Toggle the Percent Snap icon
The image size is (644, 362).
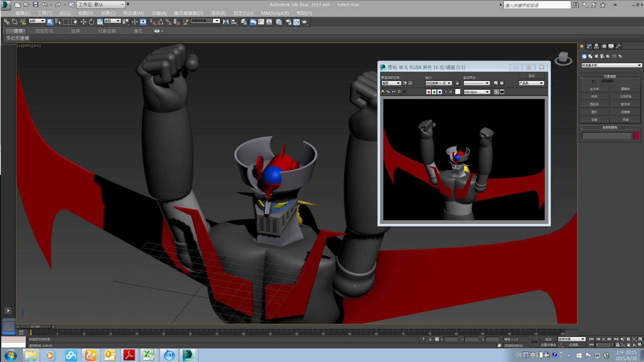169,22
